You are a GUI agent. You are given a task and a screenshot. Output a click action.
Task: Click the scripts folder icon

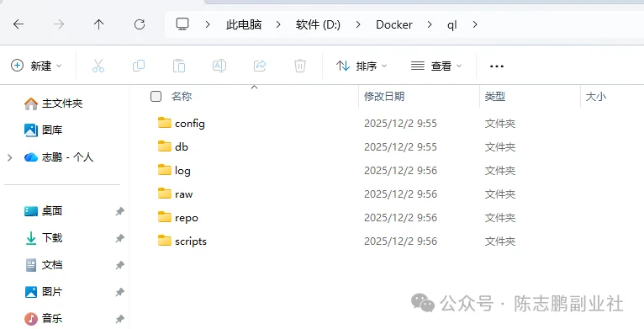164,240
